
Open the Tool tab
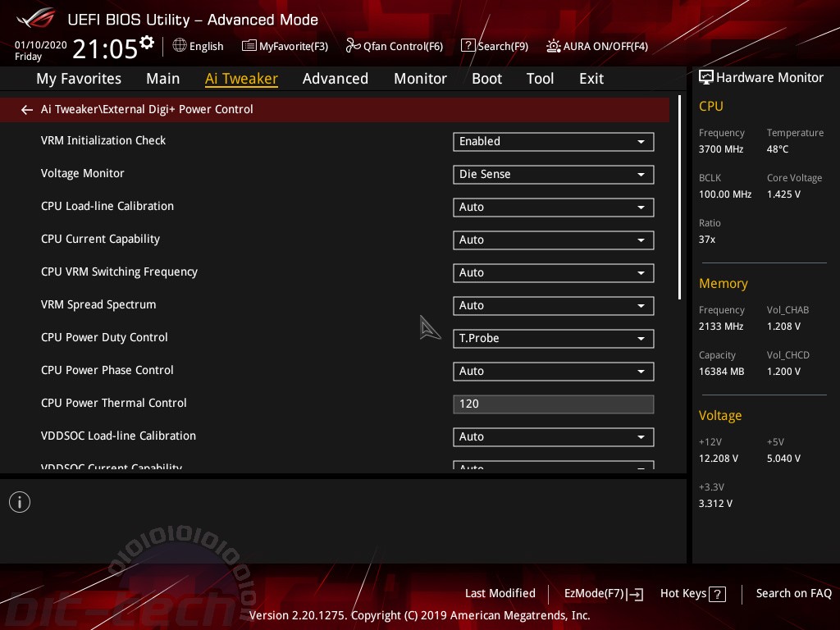click(x=540, y=79)
